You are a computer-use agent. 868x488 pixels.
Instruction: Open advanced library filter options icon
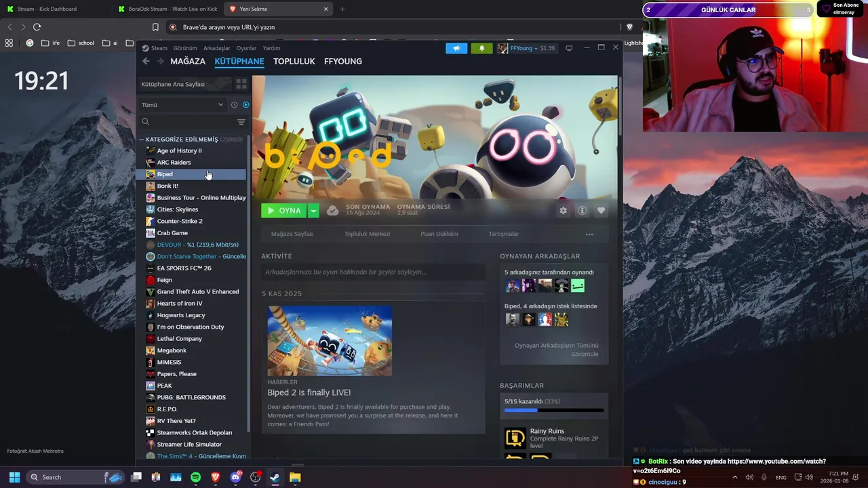241,122
